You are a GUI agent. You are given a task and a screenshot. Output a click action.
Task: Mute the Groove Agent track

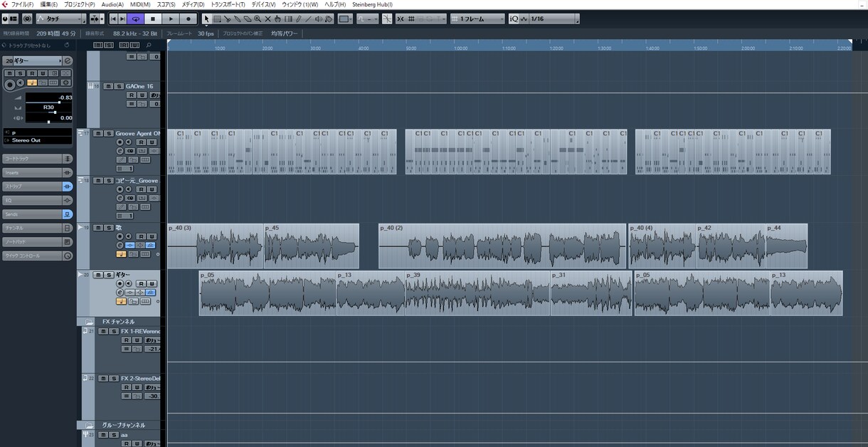98,133
